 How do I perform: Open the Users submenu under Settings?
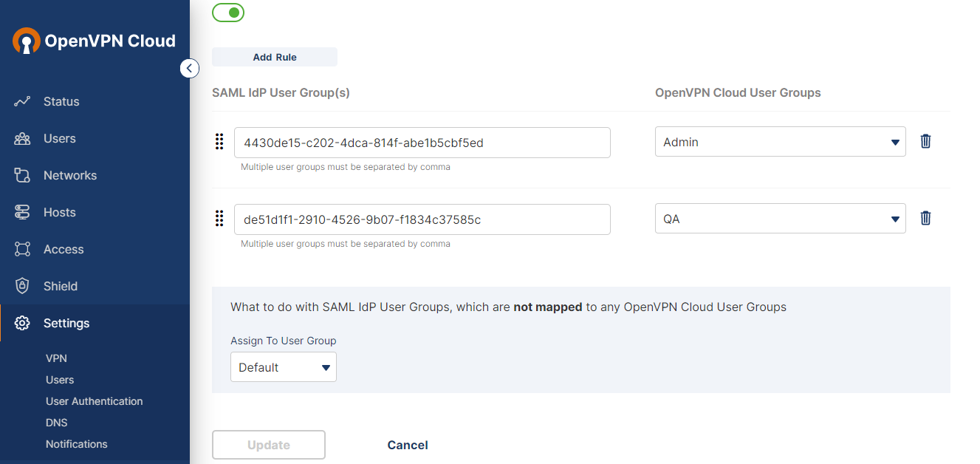tap(60, 380)
